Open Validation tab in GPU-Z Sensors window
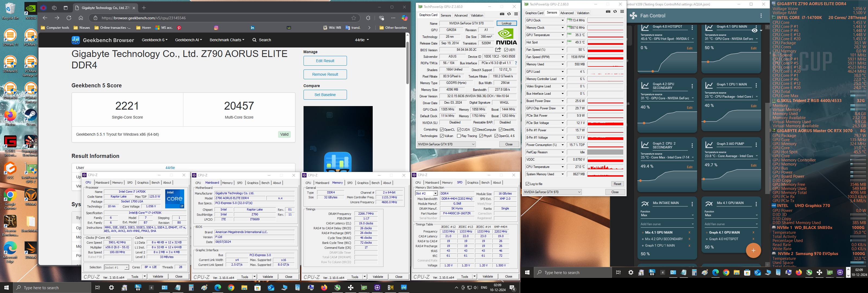868x293 pixels. click(x=583, y=13)
